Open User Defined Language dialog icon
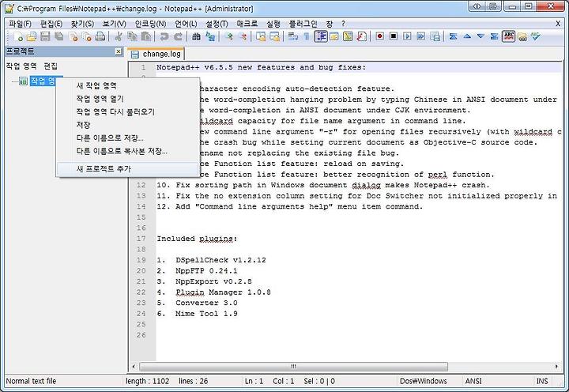 click(334, 36)
